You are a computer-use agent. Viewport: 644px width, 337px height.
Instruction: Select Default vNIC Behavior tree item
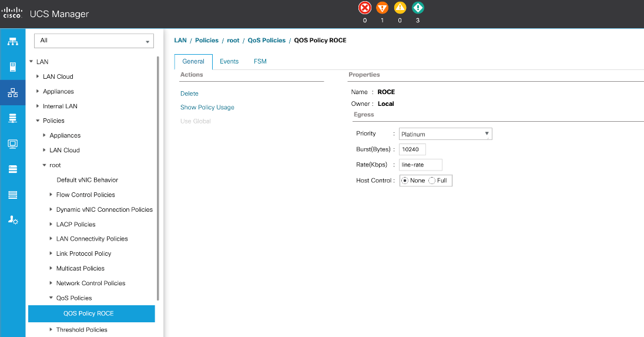(x=88, y=180)
